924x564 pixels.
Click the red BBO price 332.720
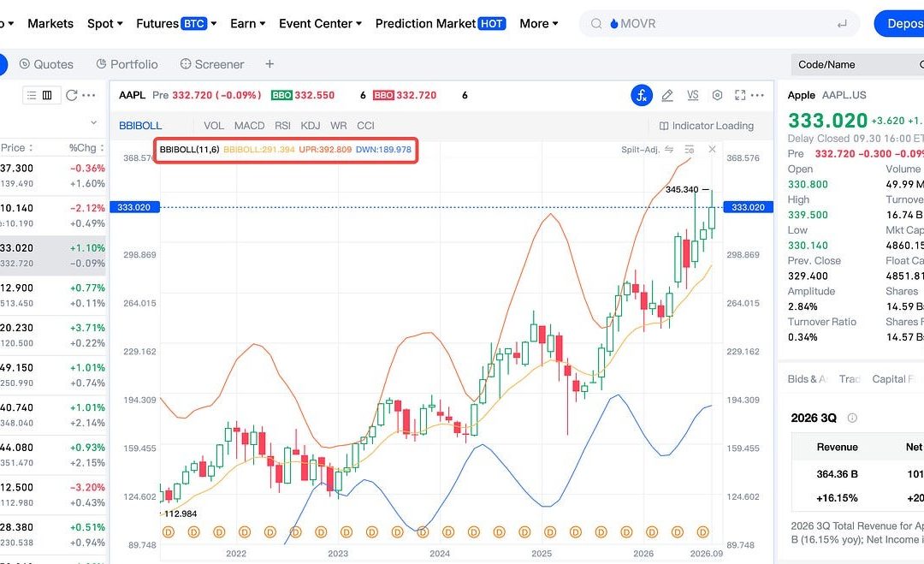[416, 95]
